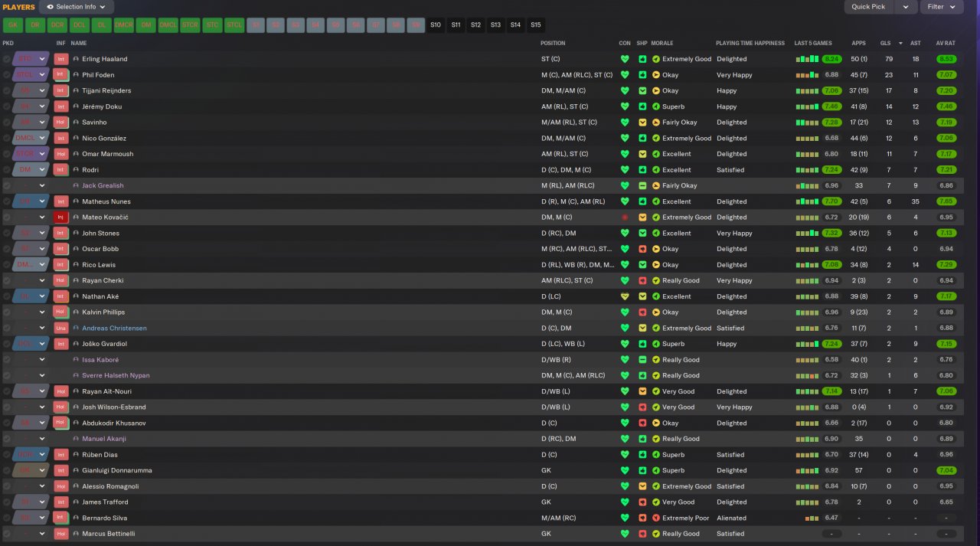Screen dimensions: 980x546
Task: Click the Hol badge for Alessio Romagnoli
Action: (x=61, y=486)
